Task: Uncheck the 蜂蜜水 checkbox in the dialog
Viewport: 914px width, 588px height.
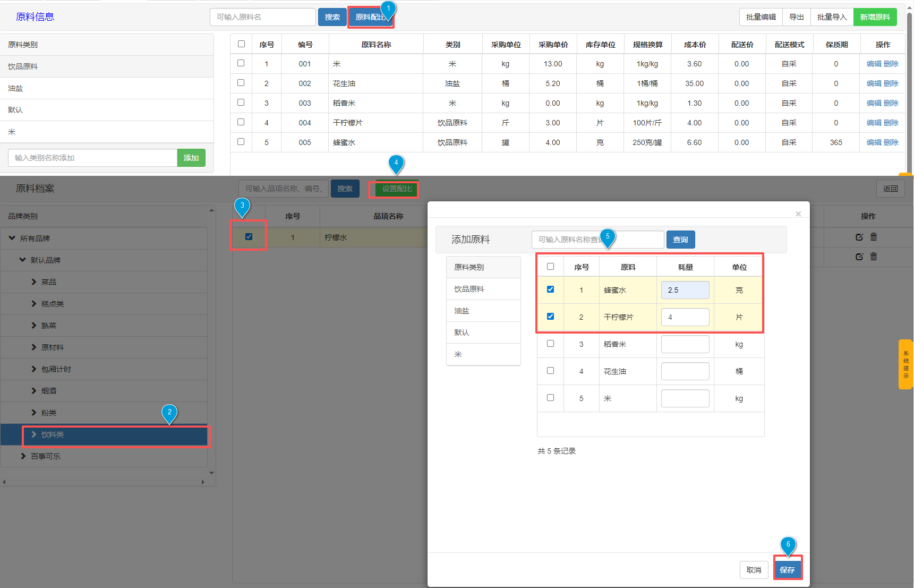Action: tap(550, 289)
